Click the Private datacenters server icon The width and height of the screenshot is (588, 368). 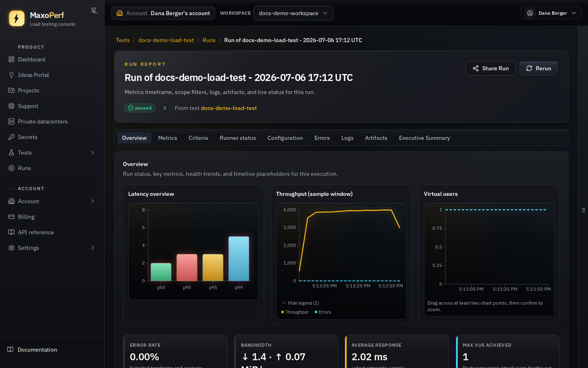point(11,121)
